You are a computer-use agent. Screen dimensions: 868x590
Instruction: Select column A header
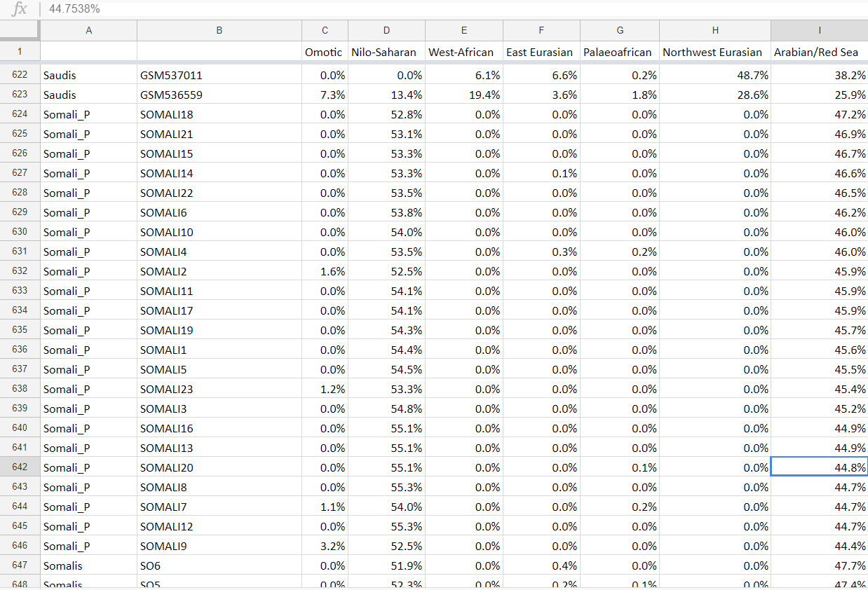click(88, 30)
